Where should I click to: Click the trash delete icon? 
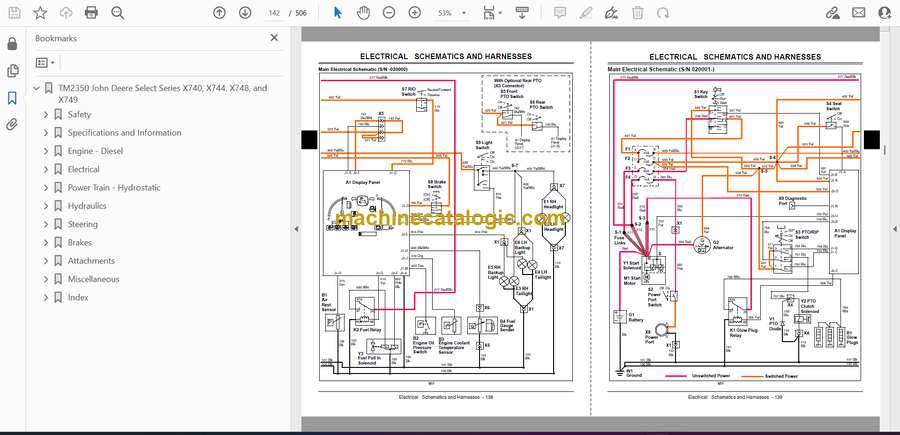point(637,13)
